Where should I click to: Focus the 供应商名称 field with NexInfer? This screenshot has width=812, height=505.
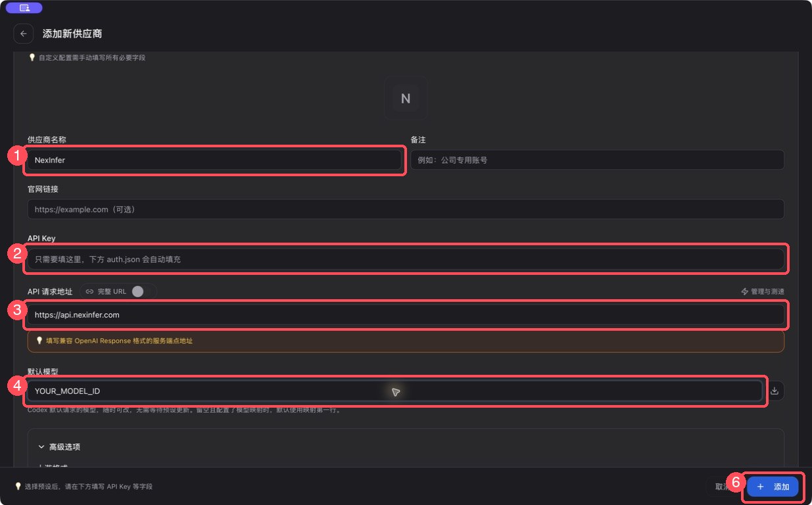click(214, 160)
